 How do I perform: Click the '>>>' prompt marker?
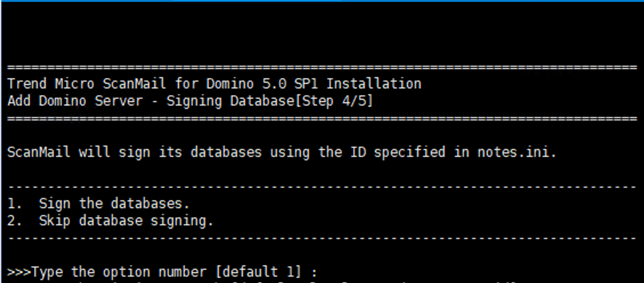coord(19,272)
